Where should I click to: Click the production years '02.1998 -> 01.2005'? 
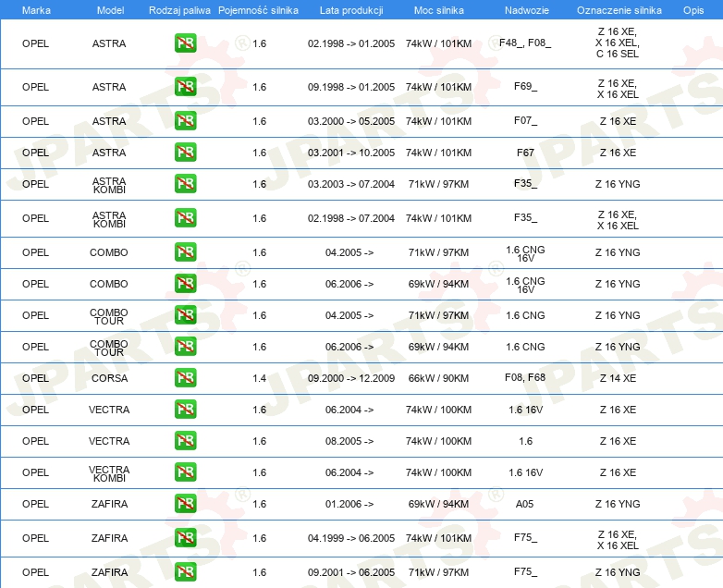click(x=351, y=43)
